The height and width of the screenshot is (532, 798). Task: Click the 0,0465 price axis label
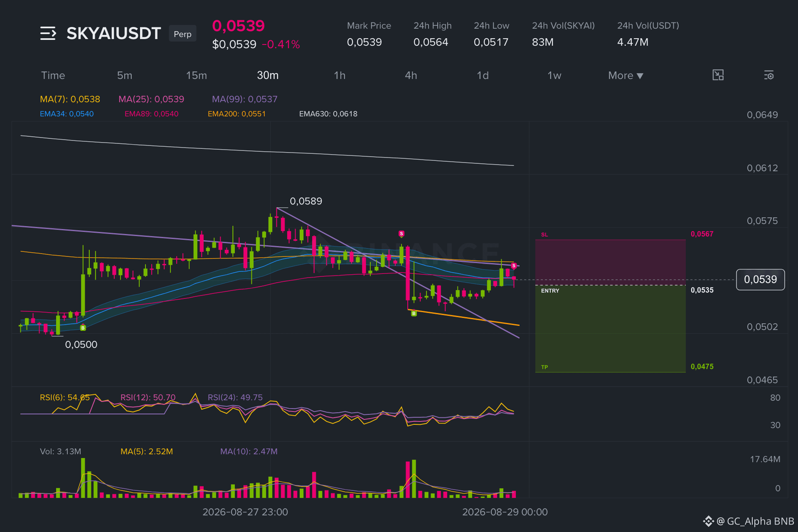762,380
